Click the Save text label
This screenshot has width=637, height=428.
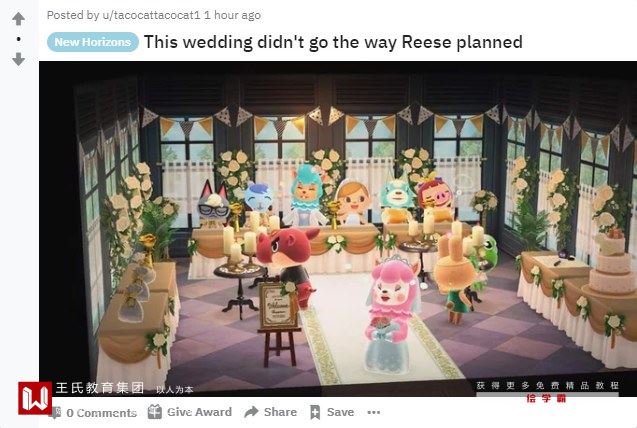(x=340, y=412)
